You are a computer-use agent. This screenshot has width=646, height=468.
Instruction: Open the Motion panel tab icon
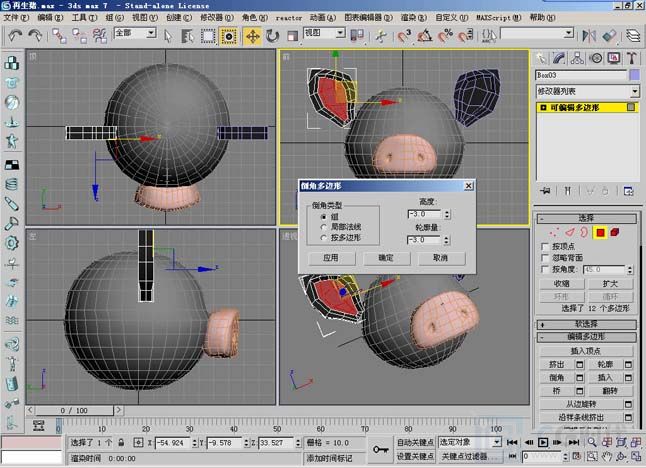click(596, 58)
